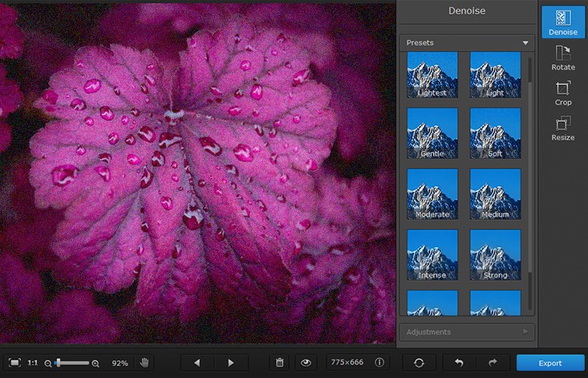Select the Crop tool
Screen dimensions: 588x378
point(562,93)
